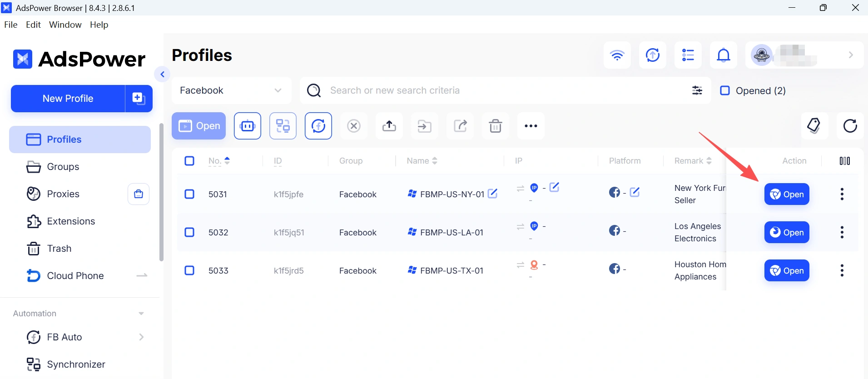Click the export upload toolbar icon

389,126
